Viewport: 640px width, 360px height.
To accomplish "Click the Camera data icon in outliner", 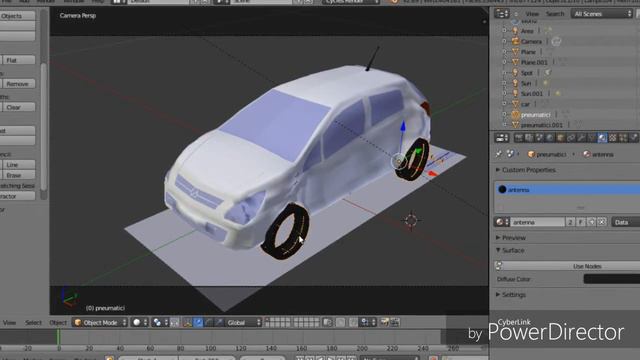I will click(556, 41).
